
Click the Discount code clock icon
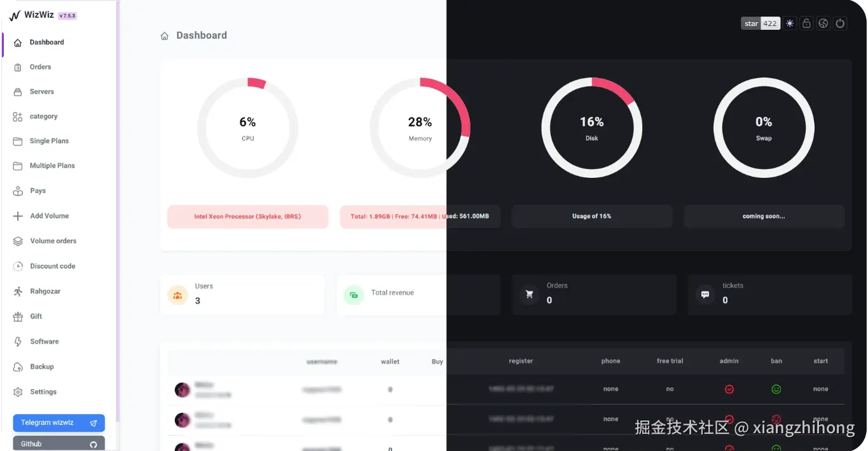click(x=18, y=266)
